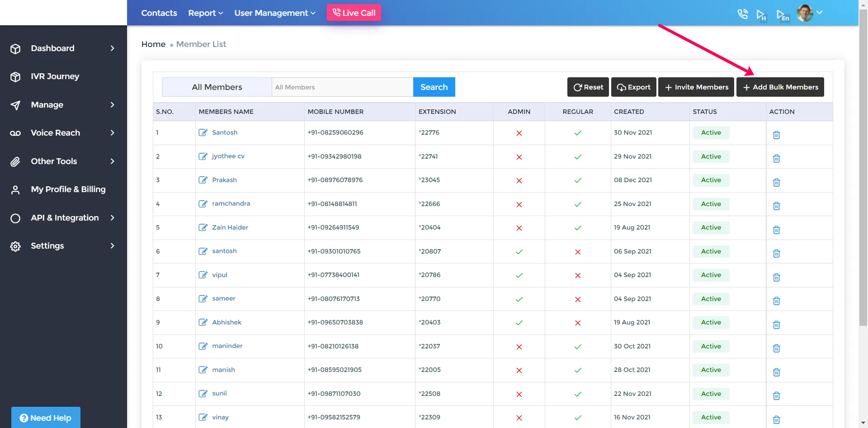
Task: Click the Settings gear icon in sidebar
Action: 15,246
